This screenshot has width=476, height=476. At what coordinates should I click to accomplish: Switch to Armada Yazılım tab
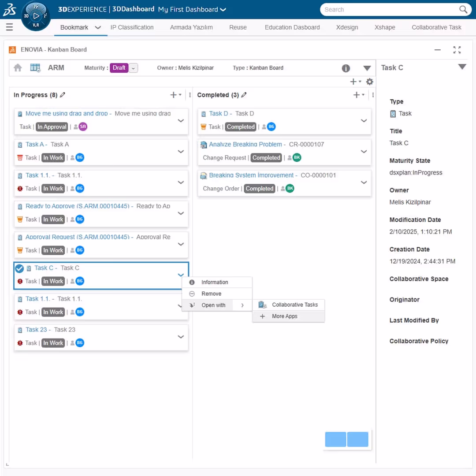point(191,27)
